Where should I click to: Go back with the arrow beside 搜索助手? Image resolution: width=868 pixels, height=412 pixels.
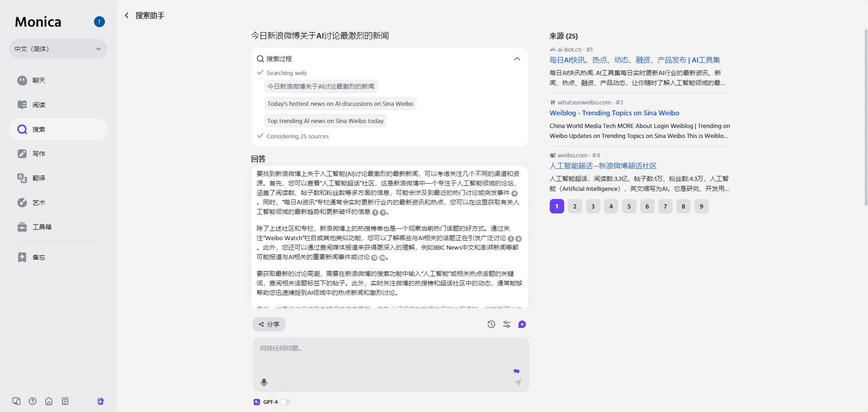click(x=127, y=15)
